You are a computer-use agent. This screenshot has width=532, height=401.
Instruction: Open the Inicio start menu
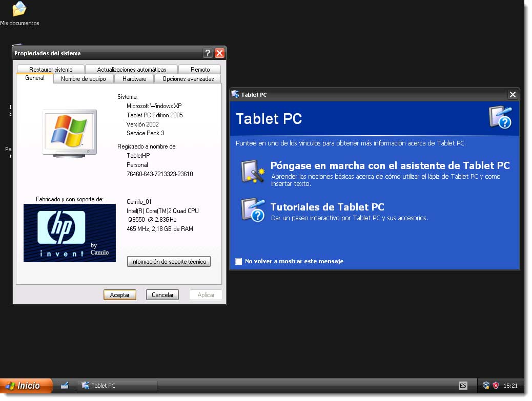point(26,386)
